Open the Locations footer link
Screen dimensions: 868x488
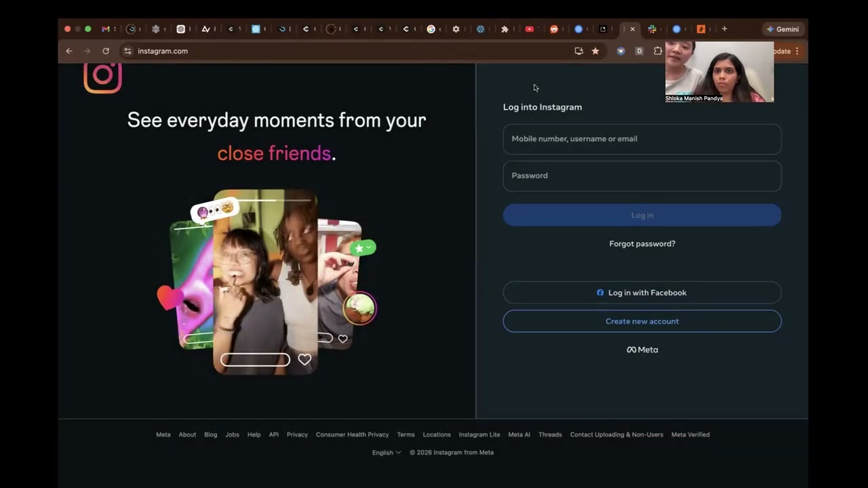point(437,434)
